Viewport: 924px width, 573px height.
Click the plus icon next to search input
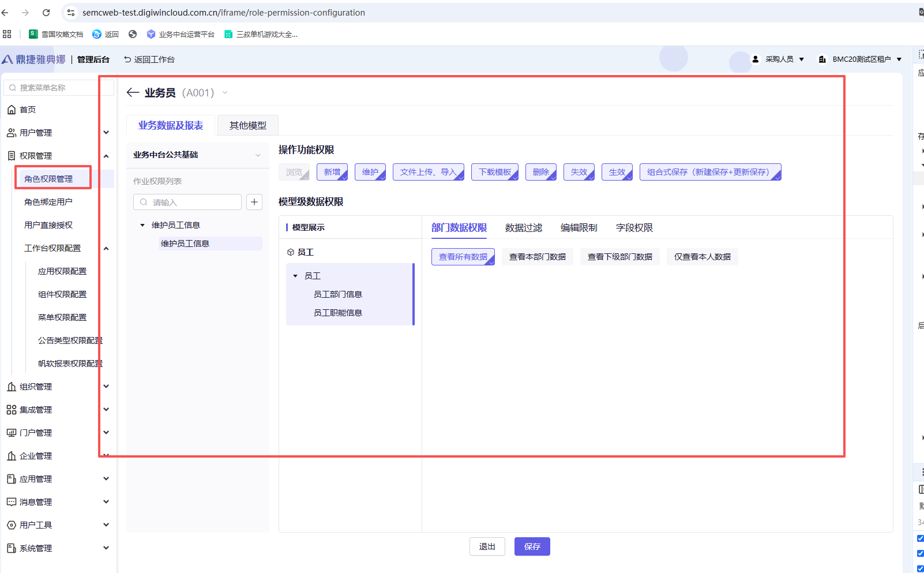click(254, 202)
